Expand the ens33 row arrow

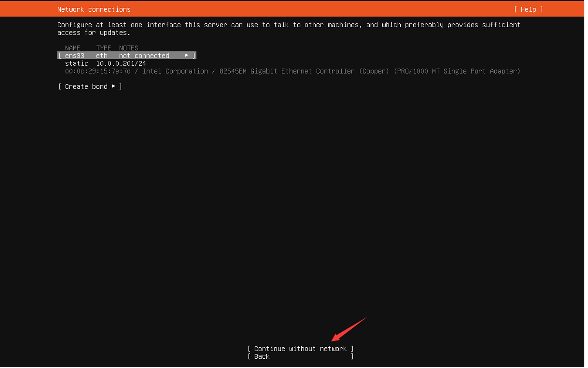coord(187,55)
